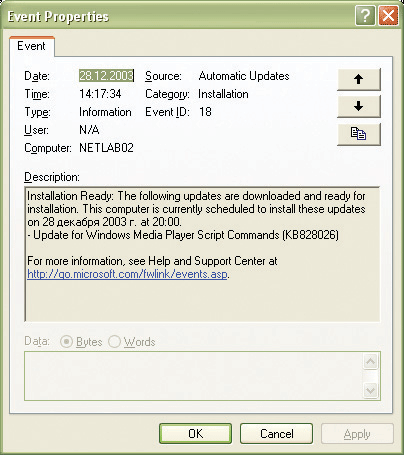
Task: Cancel the Event Properties dialog
Action: coord(276,433)
